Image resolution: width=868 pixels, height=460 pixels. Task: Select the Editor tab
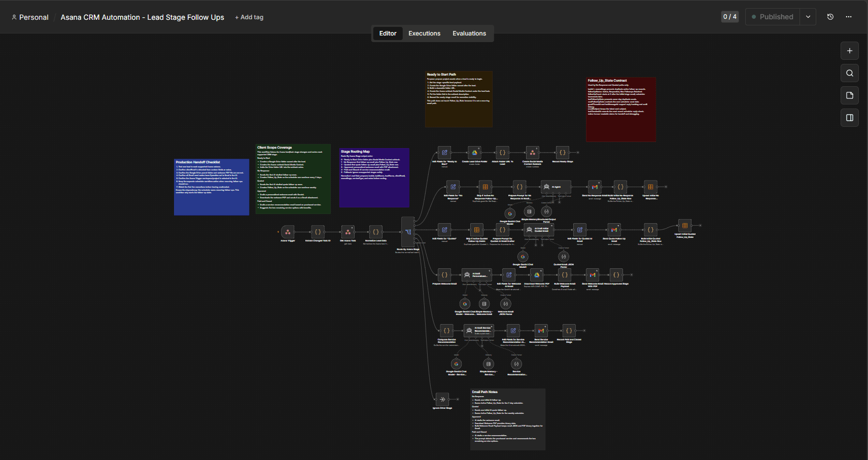(x=388, y=33)
